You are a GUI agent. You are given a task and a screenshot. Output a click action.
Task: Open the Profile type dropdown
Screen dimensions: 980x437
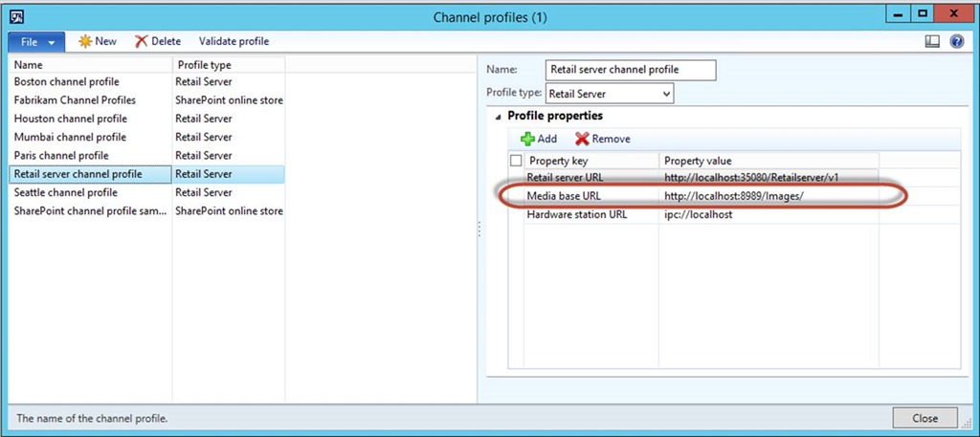[667, 94]
